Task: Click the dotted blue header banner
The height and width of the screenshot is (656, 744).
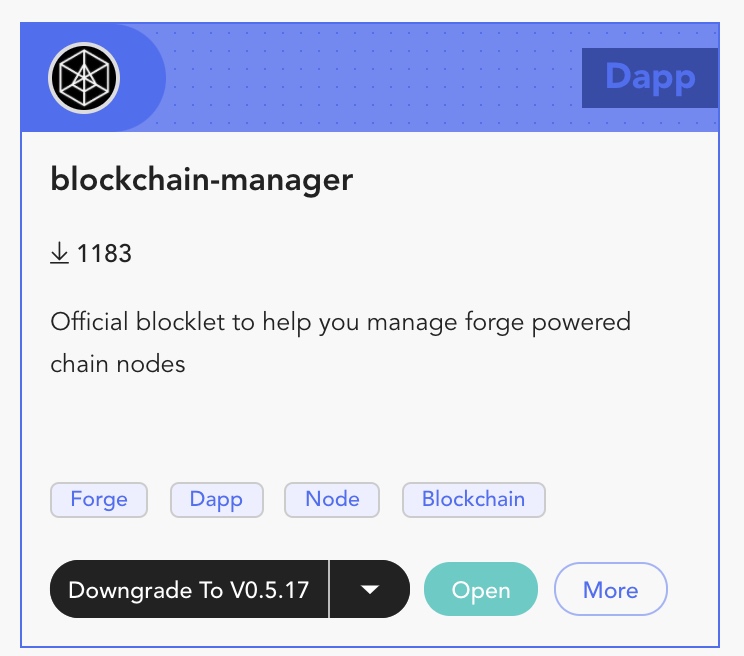Action: click(x=380, y=77)
